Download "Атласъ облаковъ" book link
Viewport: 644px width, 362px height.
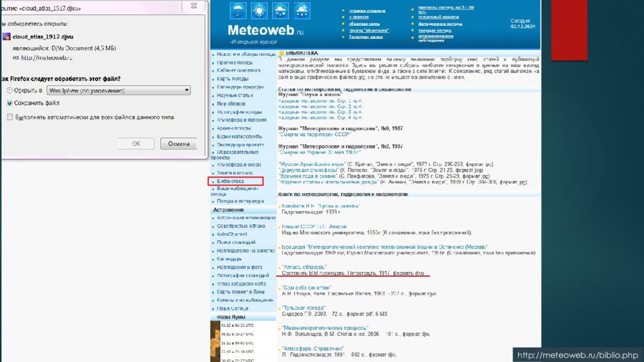304,267
